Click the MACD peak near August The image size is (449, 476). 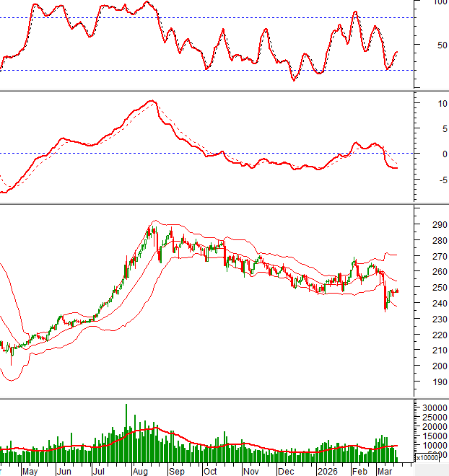click(x=152, y=102)
